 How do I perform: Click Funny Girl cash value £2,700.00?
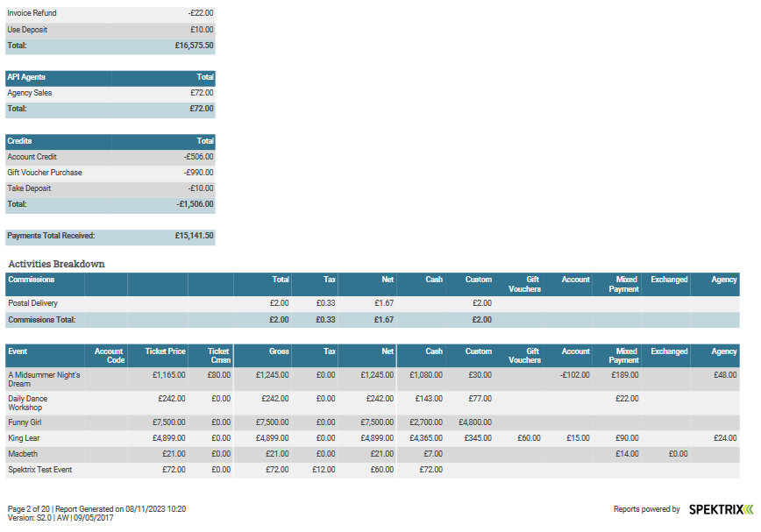point(426,422)
